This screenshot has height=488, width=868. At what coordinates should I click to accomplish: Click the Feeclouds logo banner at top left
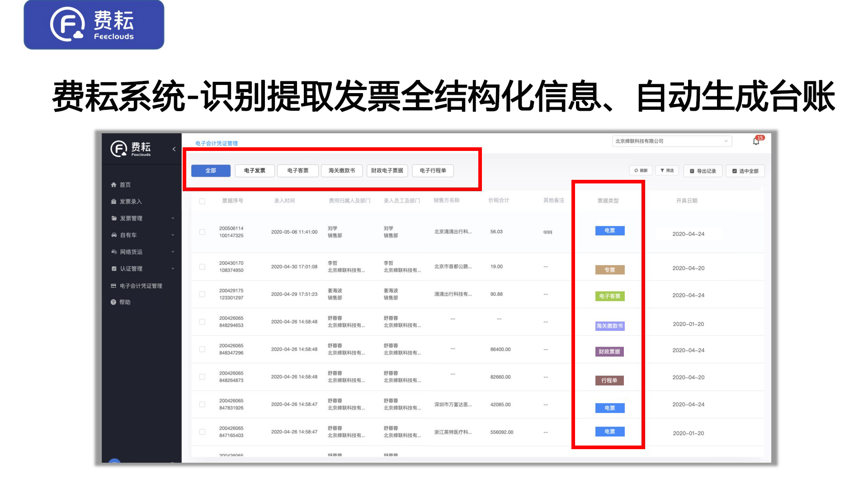point(94,24)
